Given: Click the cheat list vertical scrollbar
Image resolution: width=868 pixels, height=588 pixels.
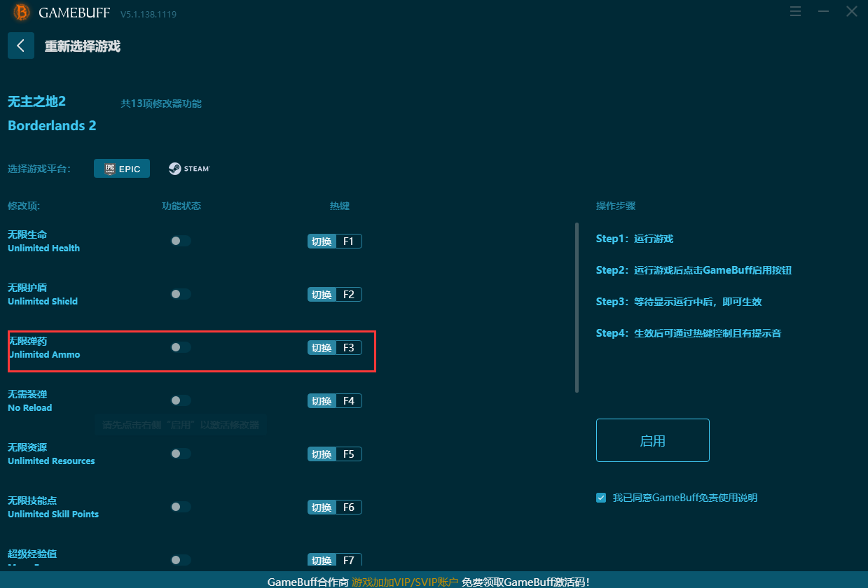Looking at the screenshot, I should pos(577,307).
